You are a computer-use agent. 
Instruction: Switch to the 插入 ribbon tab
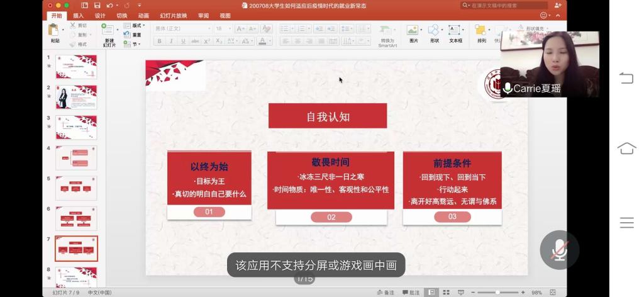(78, 16)
